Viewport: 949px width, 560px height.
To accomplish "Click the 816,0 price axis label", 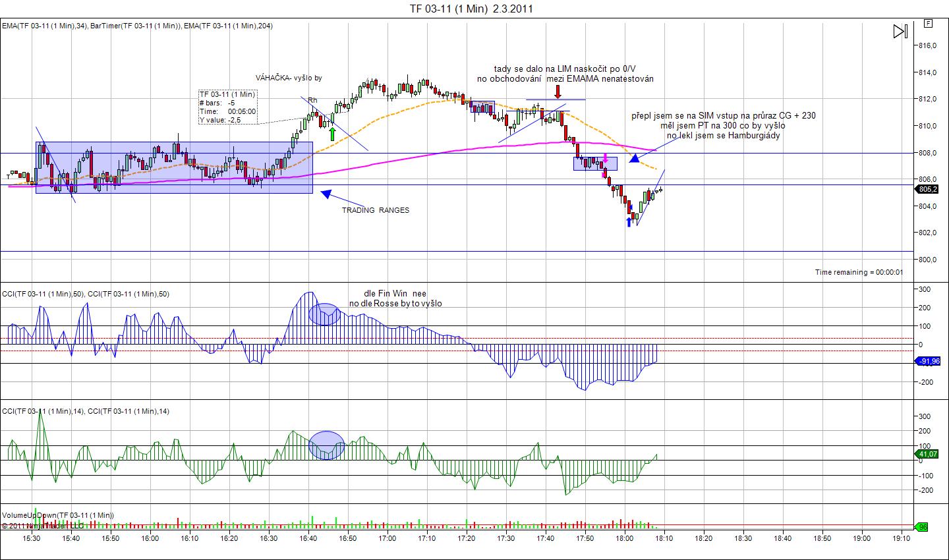I will pyautogui.click(x=927, y=45).
